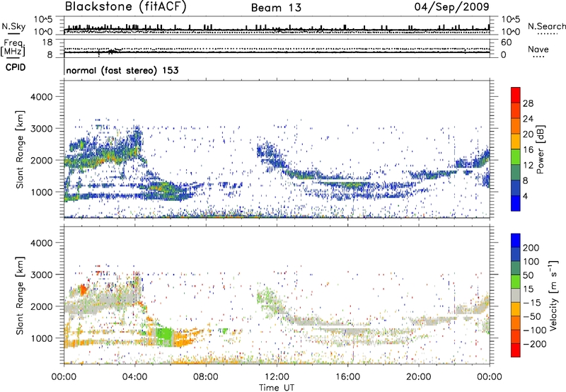Click the "16:00" time tick label
Image resolution: width=566 pixels, height=392 pixels.
tap(347, 377)
